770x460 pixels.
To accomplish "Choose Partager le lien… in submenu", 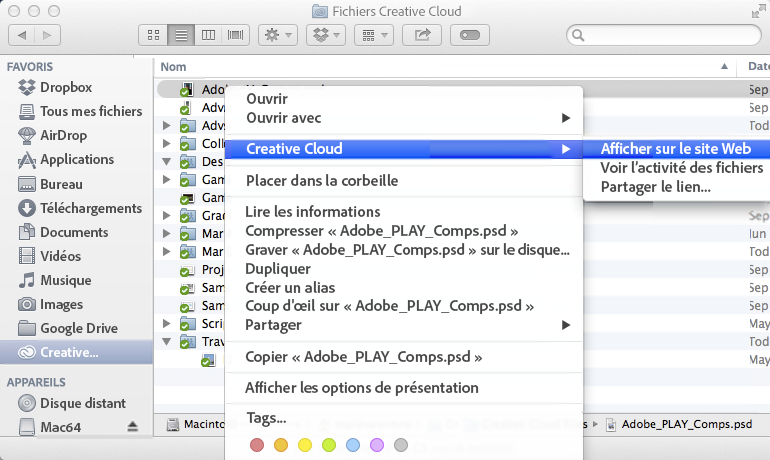I will pos(676,187).
